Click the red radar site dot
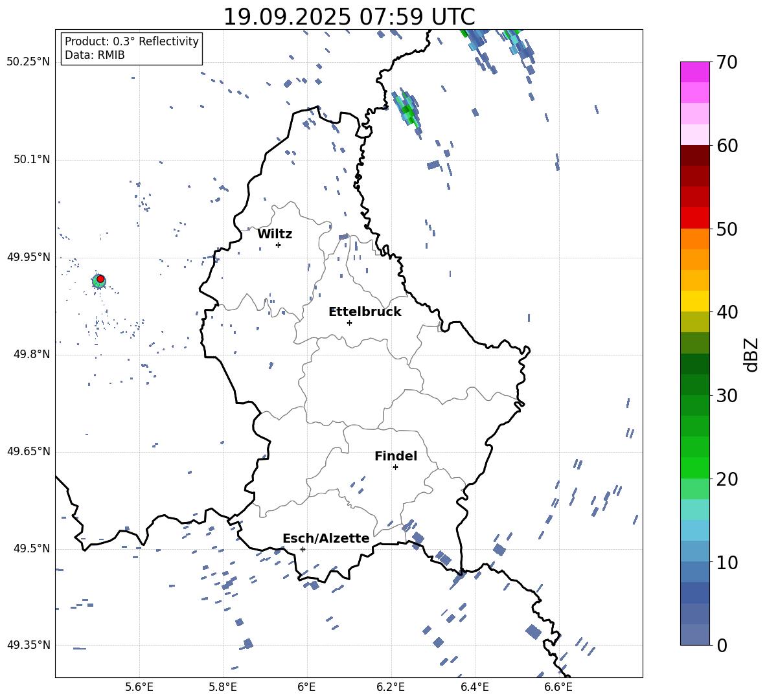The image size is (767, 700). 100,278
